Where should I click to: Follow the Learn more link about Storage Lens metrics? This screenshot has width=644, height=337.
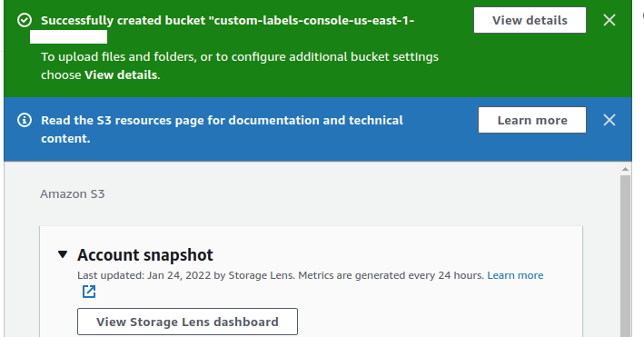click(x=515, y=275)
